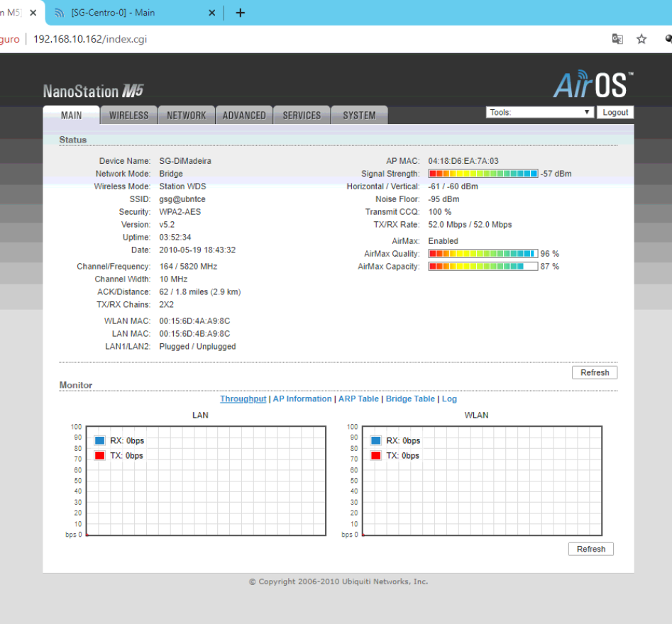The image size is (672, 624).
Task: Click the Refresh button below the graphs
Action: pos(591,549)
